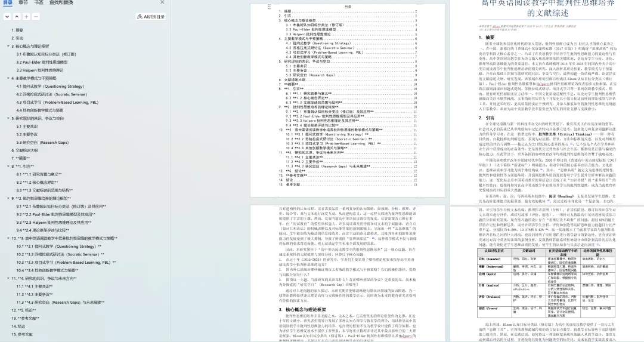Select outline entry '3.3 Halpern 批判性思维理论'
Viewport: 644px width, 342px height.
click(40, 70)
